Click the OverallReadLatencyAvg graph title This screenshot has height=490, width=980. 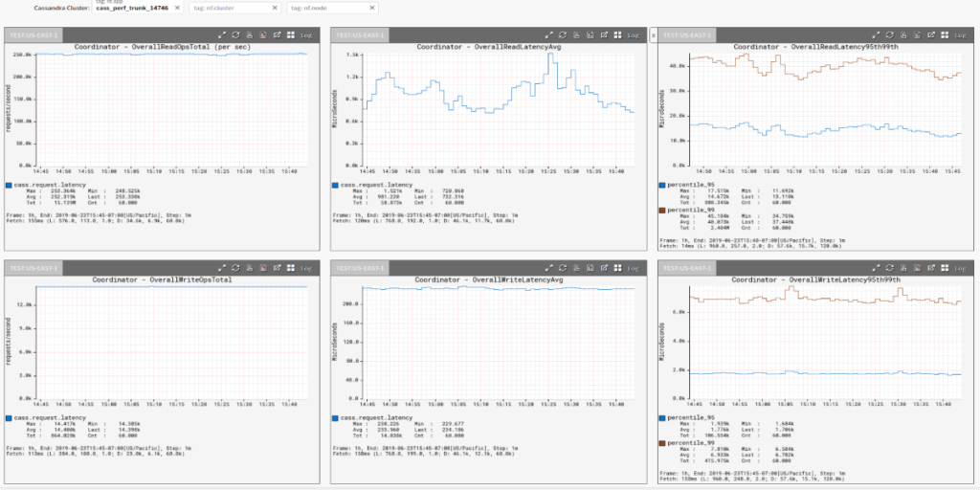tap(489, 47)
